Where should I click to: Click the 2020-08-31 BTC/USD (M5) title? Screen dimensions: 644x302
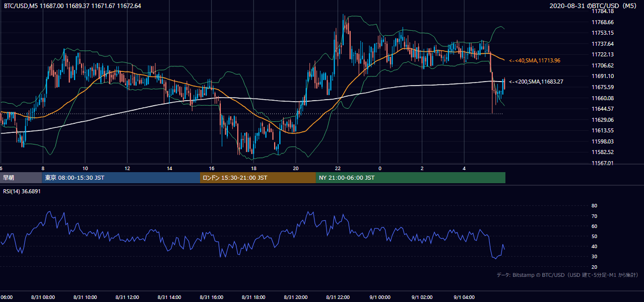coord(594,6)
